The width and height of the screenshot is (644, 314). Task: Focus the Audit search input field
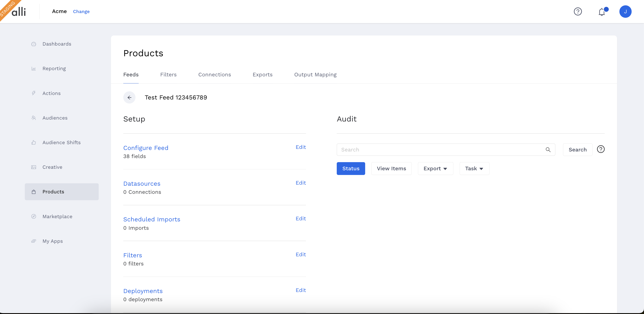[446, 150]
